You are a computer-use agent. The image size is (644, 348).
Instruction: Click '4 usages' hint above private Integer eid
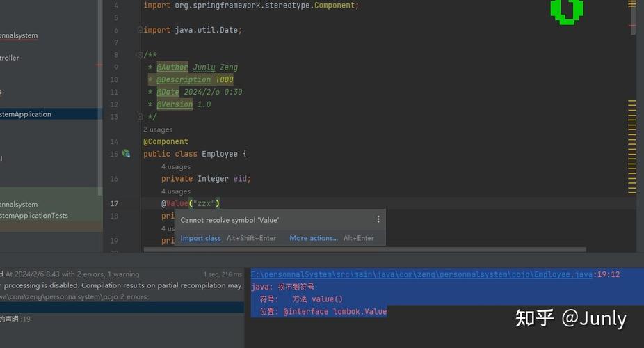[176, 166]
